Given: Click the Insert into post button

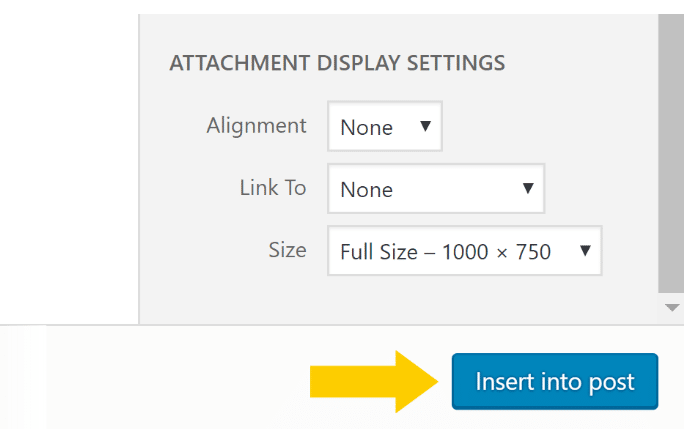Looking at the screenshot, I should tap(554, 381).
